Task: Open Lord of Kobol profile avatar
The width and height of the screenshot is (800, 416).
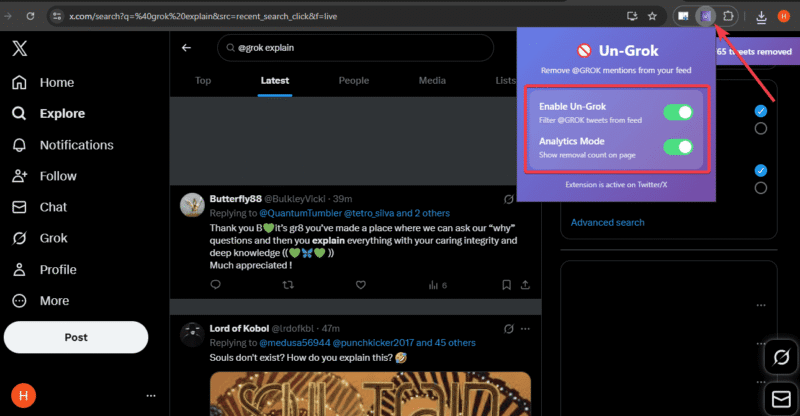Action: [192, 335]
